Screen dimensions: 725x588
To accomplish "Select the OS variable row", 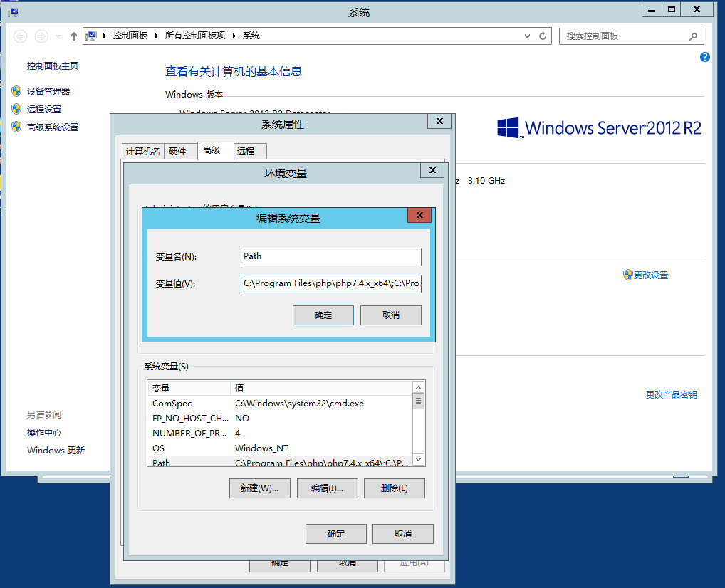I will point(280,448).
